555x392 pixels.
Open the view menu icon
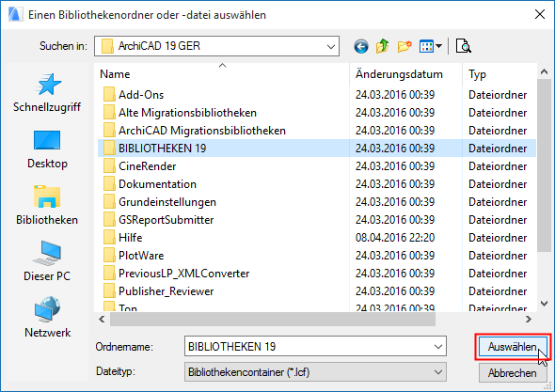pyautogui.click(x=431, y=46)
